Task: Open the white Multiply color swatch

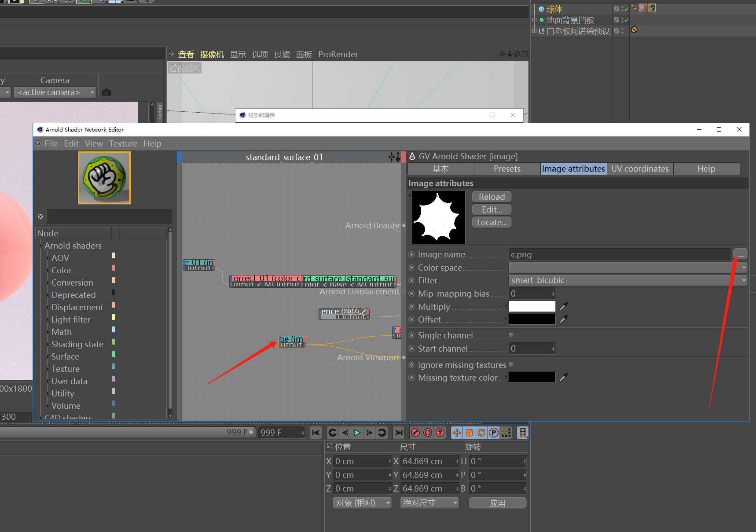Action: (x=532, y=306)
